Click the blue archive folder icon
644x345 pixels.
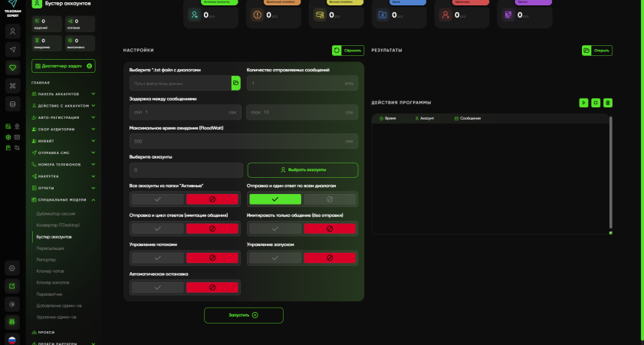[x=383, y=15]
